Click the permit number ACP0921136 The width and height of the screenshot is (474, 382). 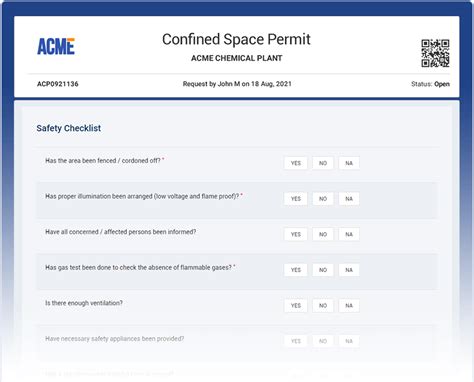pos(58,84)
